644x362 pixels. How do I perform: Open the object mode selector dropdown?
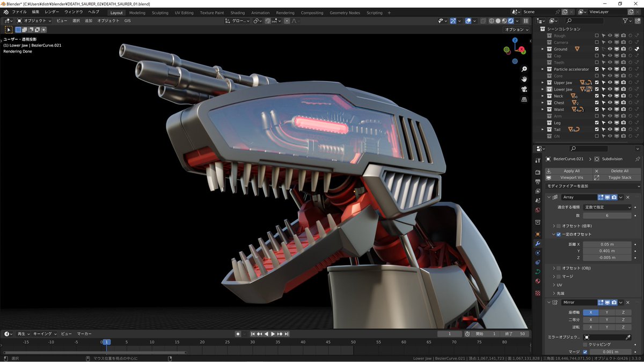pos(34,21)
